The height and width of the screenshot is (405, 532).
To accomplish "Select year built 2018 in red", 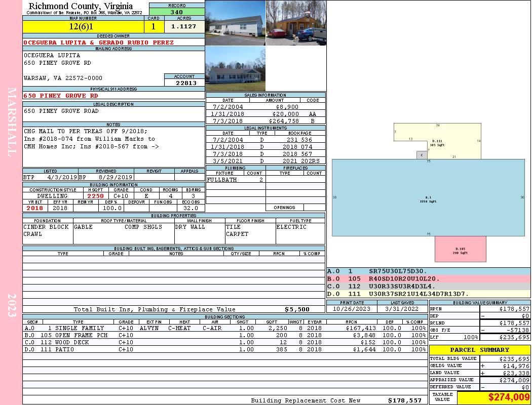I will coord(35,208).
